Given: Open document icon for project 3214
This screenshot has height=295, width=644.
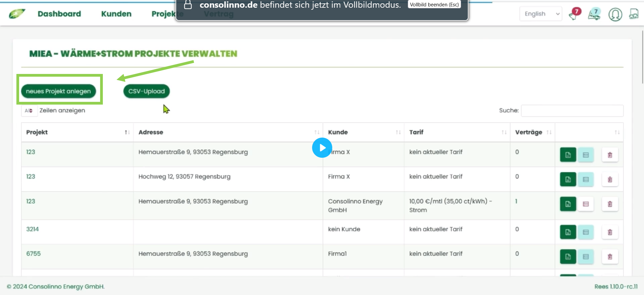Looking at the screenshot, I should (x=568, y=232).
